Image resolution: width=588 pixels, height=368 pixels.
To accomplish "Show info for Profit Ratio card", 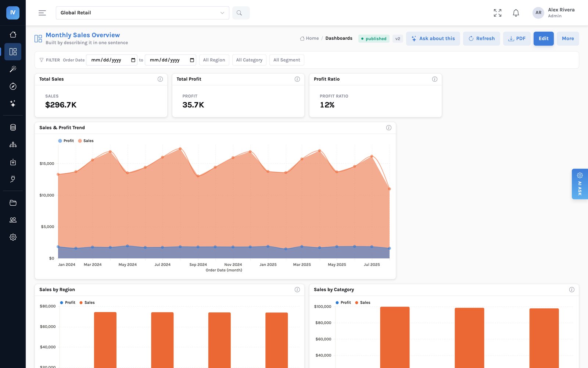I will point(435,79).
